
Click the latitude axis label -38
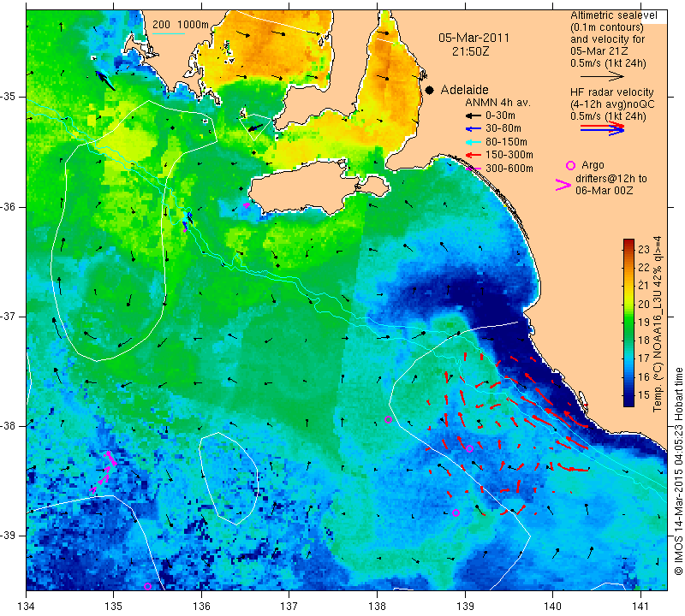[9, 426]
